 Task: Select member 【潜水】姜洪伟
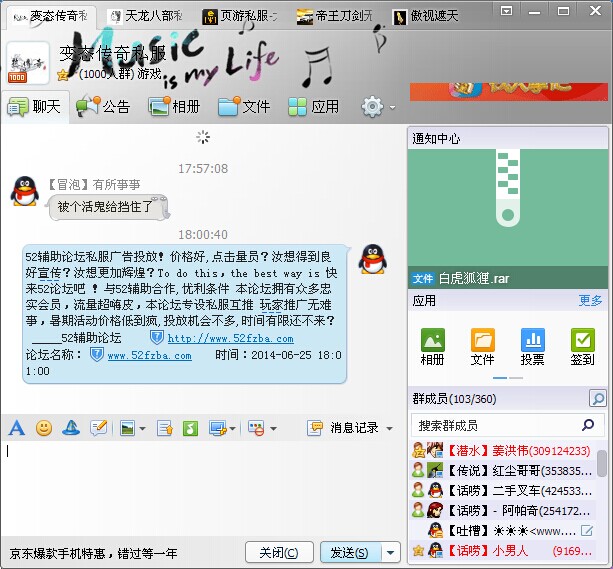504,451
